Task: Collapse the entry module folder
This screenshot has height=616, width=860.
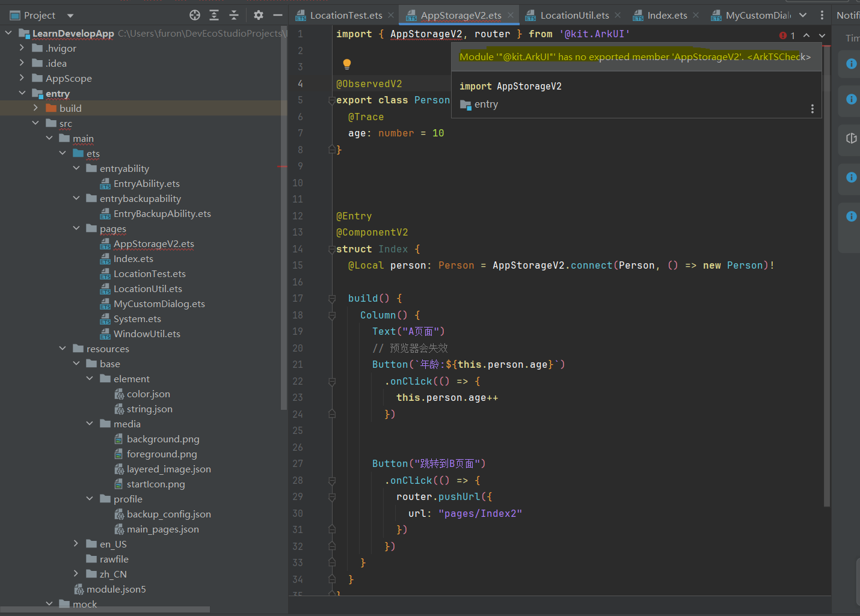Action: (x=22, y=93)
